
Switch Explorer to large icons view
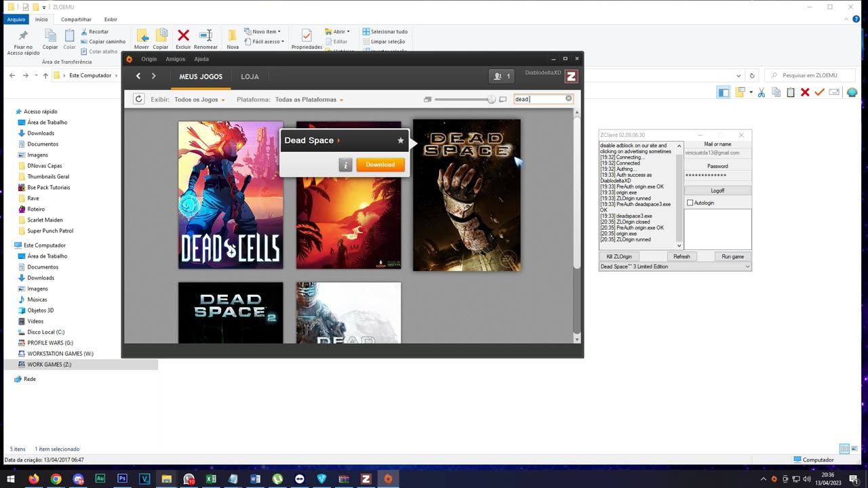853,449
